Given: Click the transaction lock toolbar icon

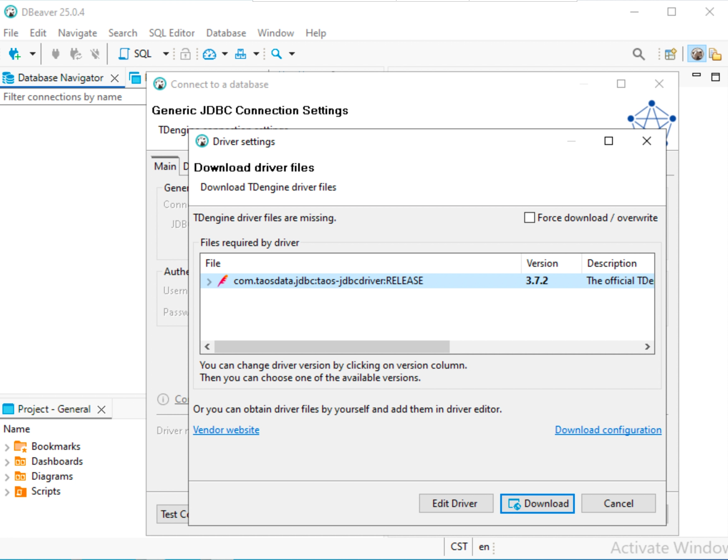Looking at the screenshot, I should 186,54.
